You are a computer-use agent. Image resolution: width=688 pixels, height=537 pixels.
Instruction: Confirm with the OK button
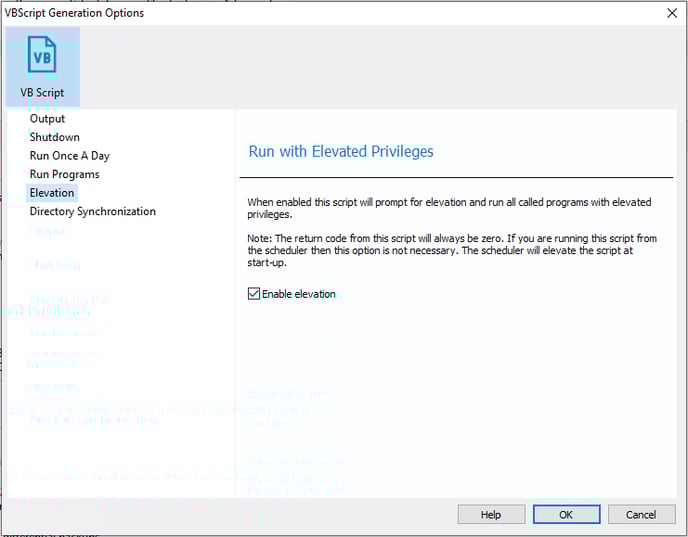566,514
